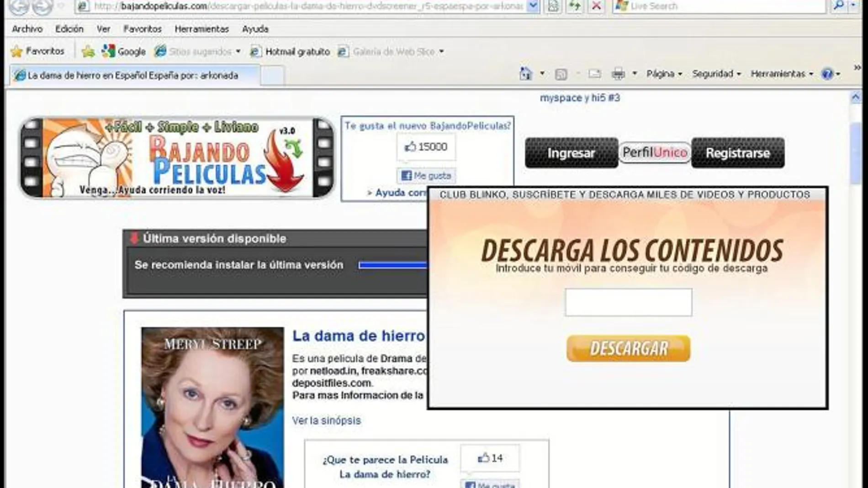Click the Ingresar button
Viewport: 868px width, 488px height.
coord(572,153)
